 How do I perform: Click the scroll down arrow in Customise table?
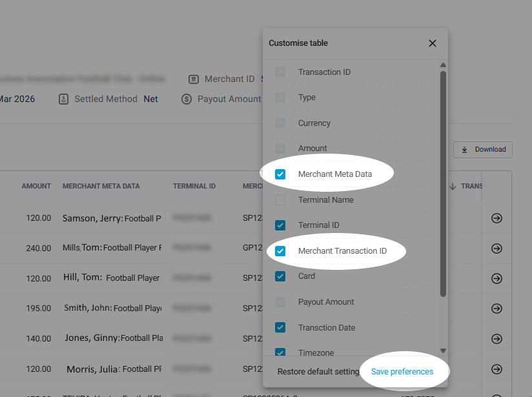tap(443, 351)
